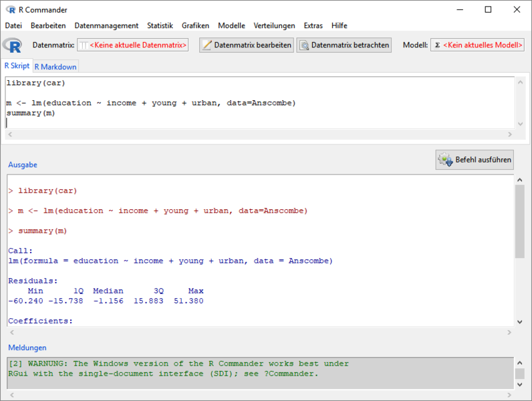Switch to the R Markdown tab
The image size is (532, 401).
pos(56,66)
